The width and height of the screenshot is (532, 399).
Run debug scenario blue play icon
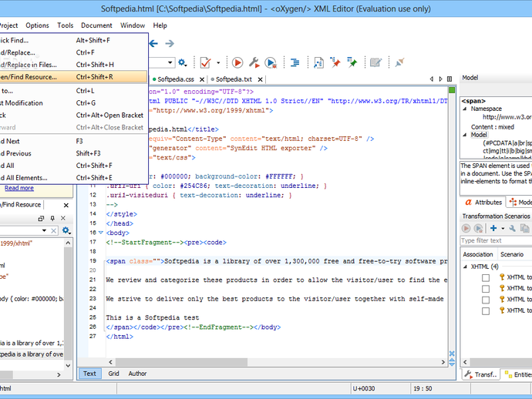tap(271, 62)
